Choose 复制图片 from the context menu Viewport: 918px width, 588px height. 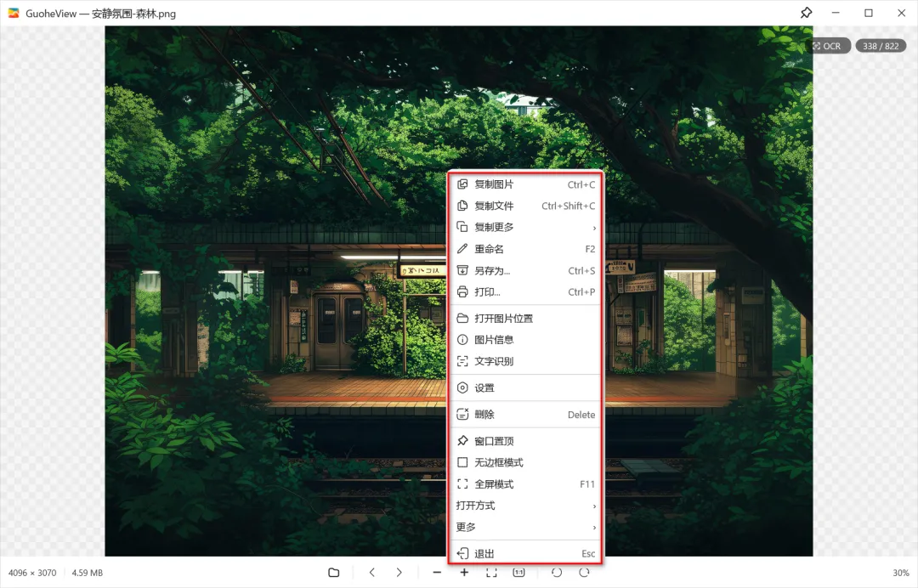(x=525, y=184)
